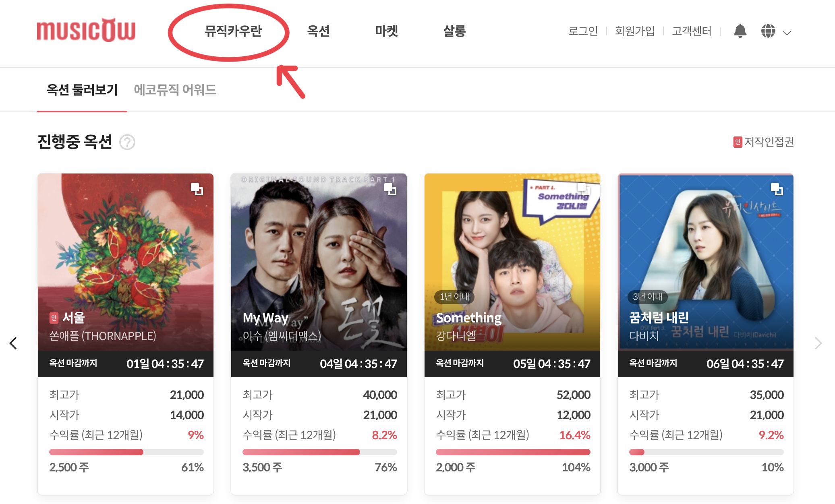Click the 서울 card's 61% progress bar
Image resolution: width=835 pixels, height=504 pixels.
tap(126, 452)
